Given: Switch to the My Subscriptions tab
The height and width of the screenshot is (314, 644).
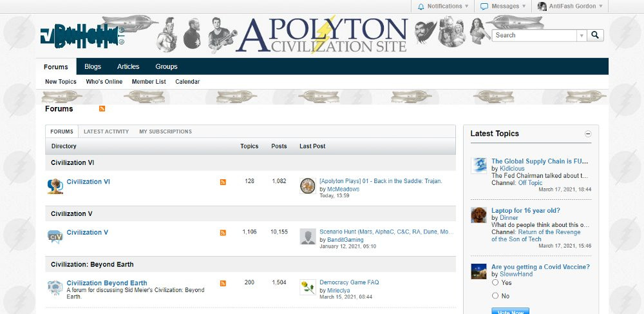Looking at the screenshot, I should (166, 132).
